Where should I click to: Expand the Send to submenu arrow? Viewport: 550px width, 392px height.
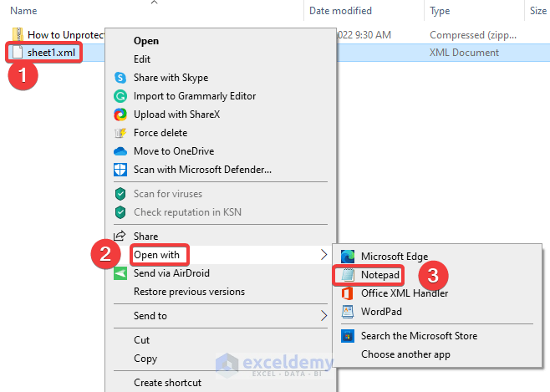(x=323, y=316)
